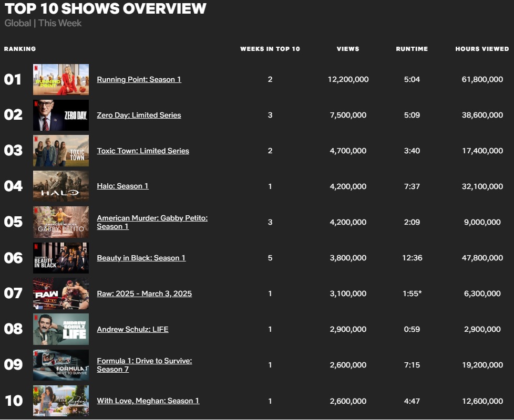514x420 pixels.
Task: Open American Murder: Gabby Petito link
Action: click(x=152, y=222)
